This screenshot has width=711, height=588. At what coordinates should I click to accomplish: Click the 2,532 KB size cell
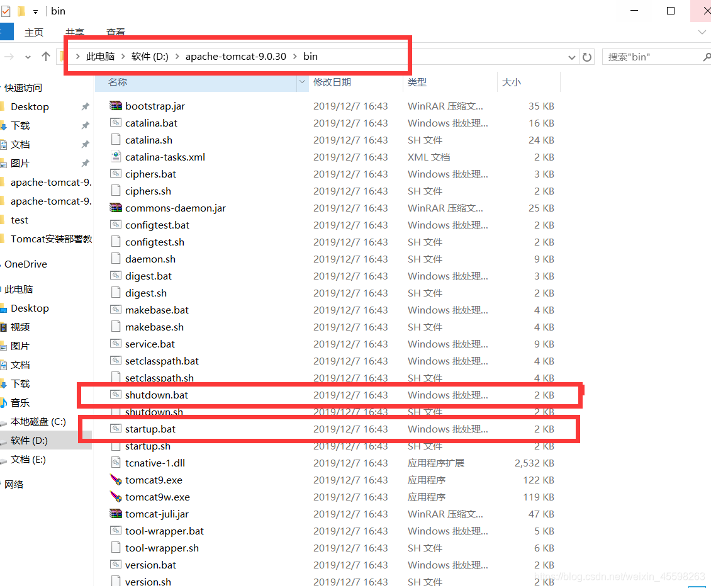[534, 463]
